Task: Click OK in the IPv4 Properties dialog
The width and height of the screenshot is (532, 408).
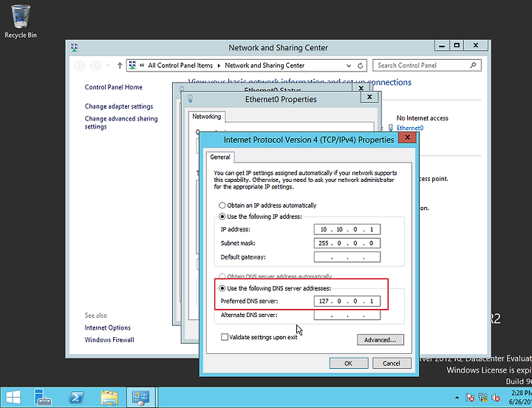Action: point(349,363)
